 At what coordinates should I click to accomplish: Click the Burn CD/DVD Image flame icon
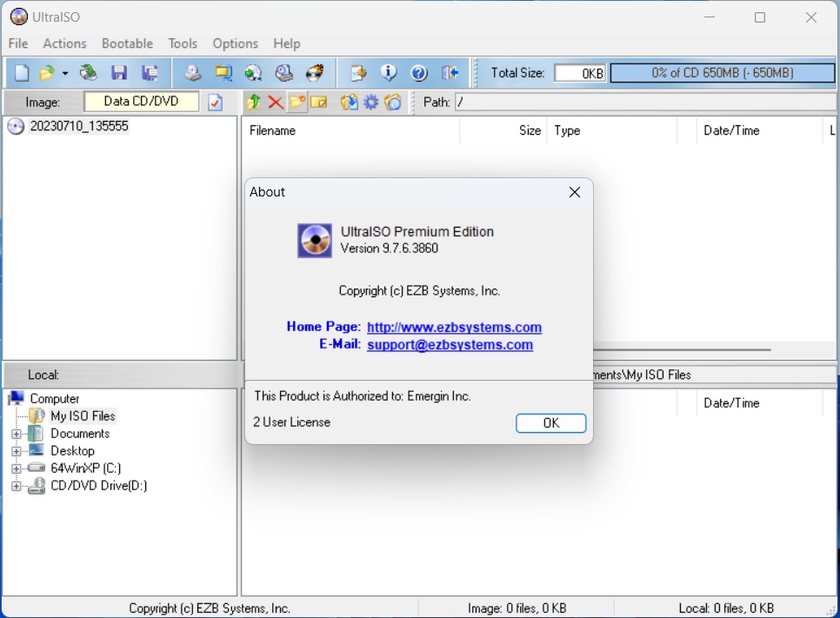(315, 73)
